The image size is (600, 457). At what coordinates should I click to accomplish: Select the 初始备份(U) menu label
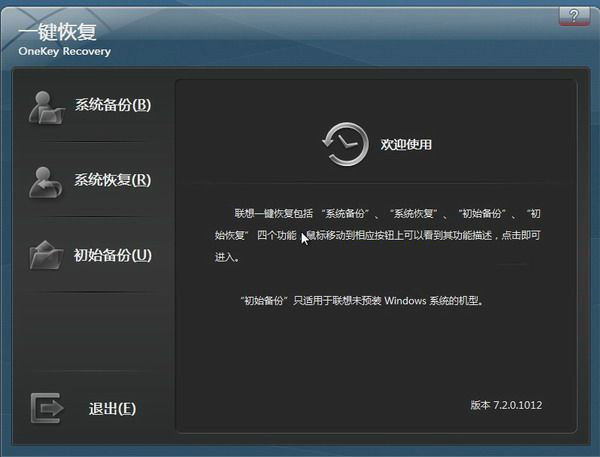(x=112, y=255)
